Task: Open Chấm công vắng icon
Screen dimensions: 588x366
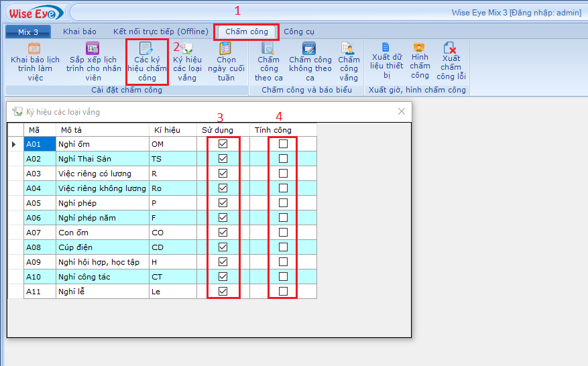Action: pos(348,49)
